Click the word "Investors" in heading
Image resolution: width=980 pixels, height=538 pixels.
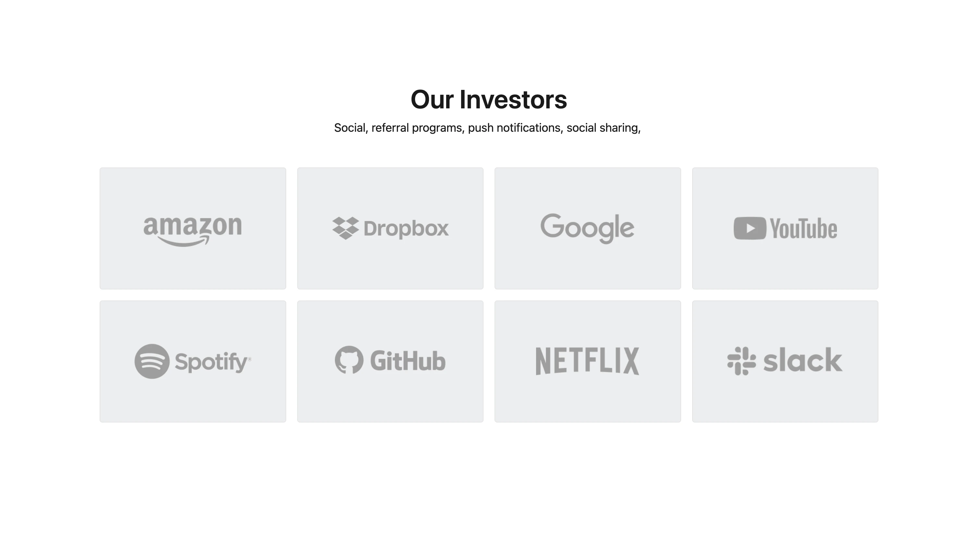point(513,100)
